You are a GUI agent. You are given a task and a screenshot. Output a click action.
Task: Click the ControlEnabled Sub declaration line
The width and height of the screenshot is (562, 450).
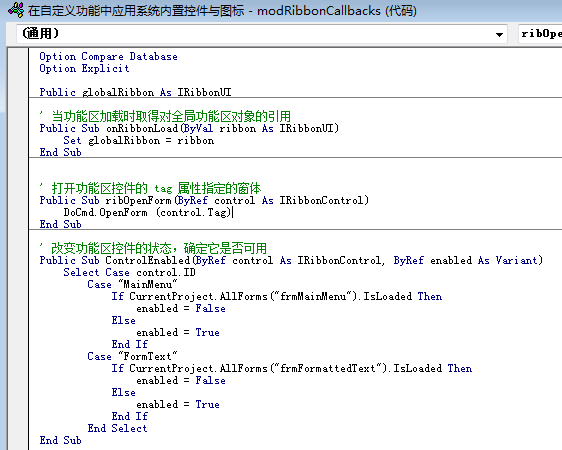291,260
